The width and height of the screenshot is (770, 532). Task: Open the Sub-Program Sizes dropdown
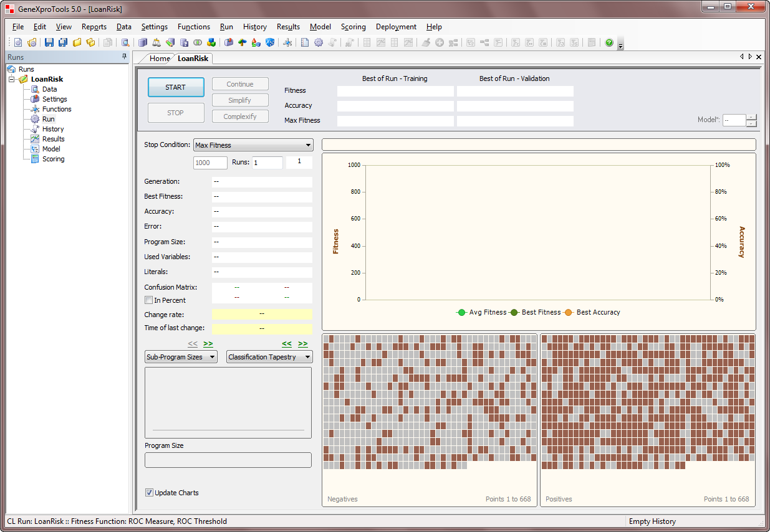click(181, 357)
